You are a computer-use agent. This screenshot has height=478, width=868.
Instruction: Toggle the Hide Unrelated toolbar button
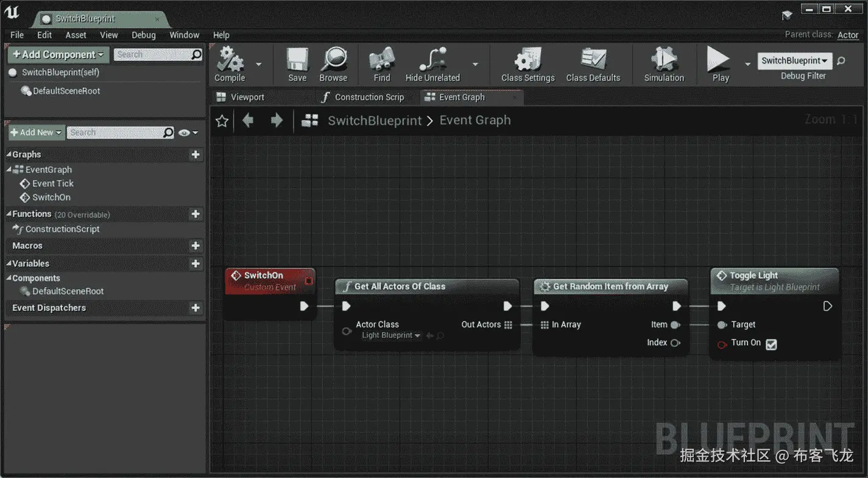pyautogui.click(x=432, y=65)
